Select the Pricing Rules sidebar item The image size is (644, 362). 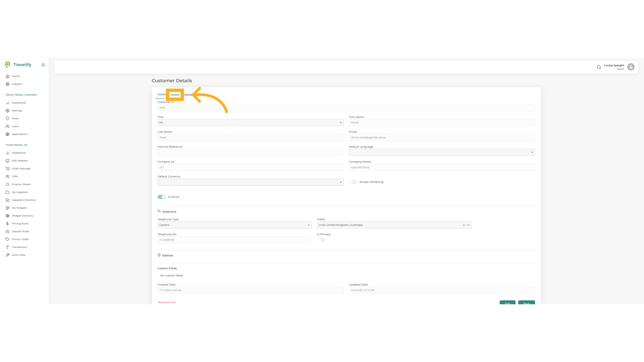point(20,223)
